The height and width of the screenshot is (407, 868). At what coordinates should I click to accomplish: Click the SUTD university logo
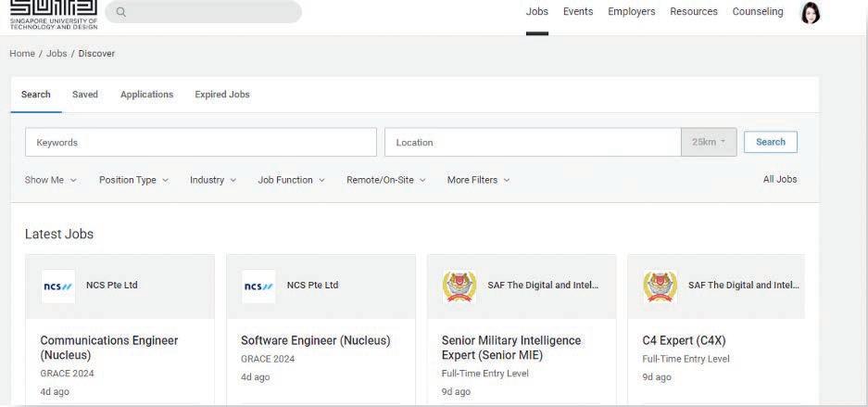(x=52, y=13)
